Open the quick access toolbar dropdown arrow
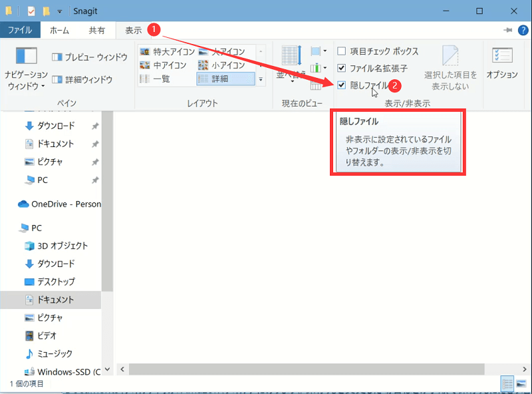 pyautogui.click(x=59, y=11)
